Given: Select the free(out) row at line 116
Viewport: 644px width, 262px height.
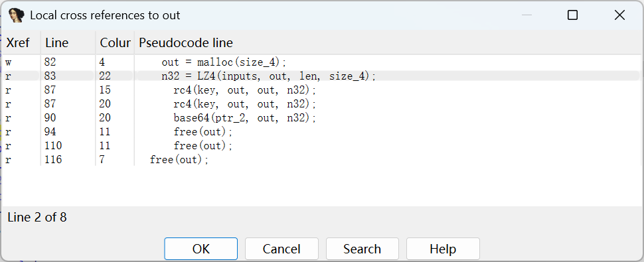Looking at the screenshot, I should point(321,159).
